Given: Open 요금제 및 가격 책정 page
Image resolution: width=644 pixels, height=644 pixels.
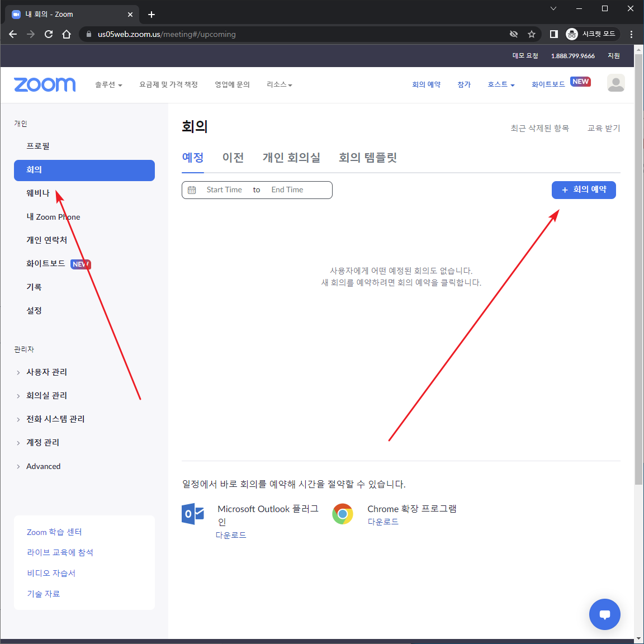Looking at the screenshot, I should point(168,84).
